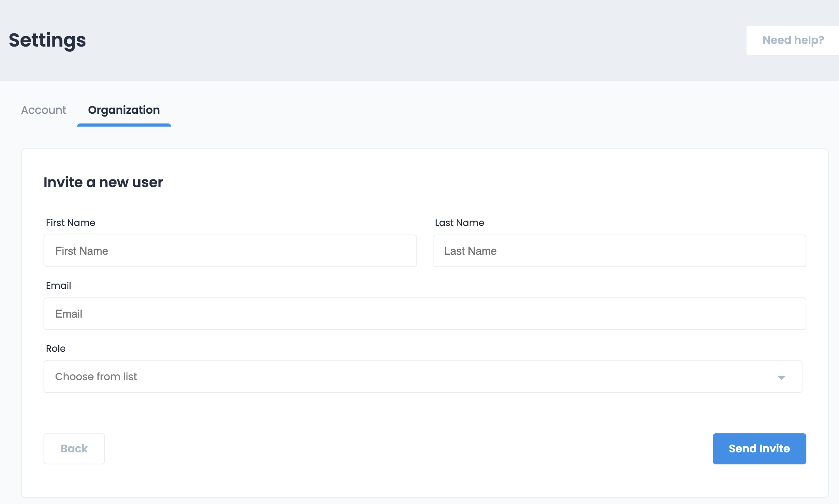Click the Choose from list placeholder text

(x=96, y=377)
